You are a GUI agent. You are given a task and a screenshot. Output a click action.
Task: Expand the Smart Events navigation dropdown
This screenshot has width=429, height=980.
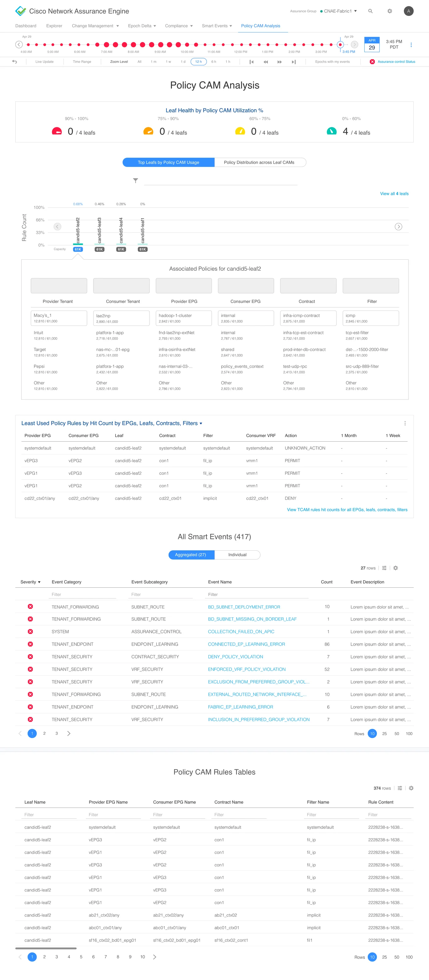pos(217,26)
